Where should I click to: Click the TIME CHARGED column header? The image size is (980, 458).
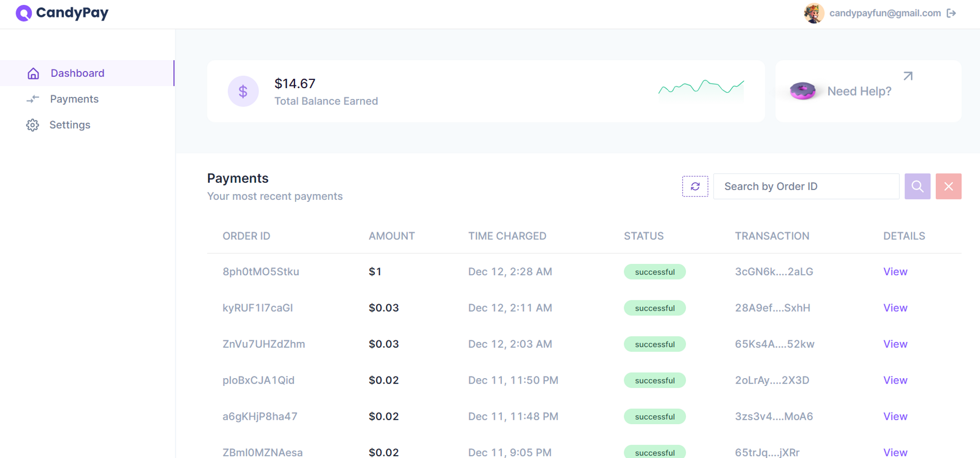point(507,236)
